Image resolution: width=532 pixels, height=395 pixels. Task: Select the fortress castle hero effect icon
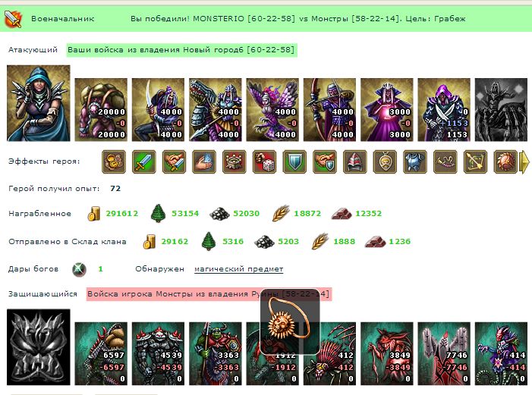pyautogui.click(x=235, y=161)
